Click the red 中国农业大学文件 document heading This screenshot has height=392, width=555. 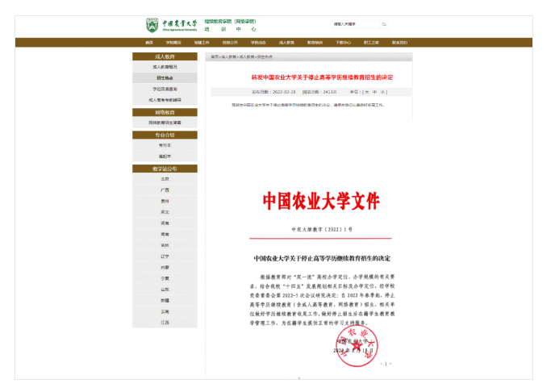coord(321,202)
